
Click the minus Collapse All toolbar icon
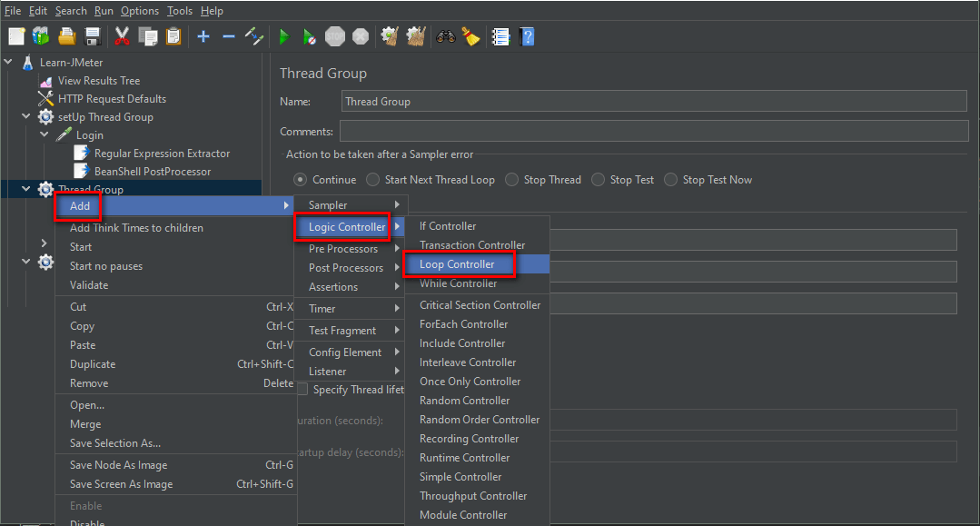tap(229, 36)
